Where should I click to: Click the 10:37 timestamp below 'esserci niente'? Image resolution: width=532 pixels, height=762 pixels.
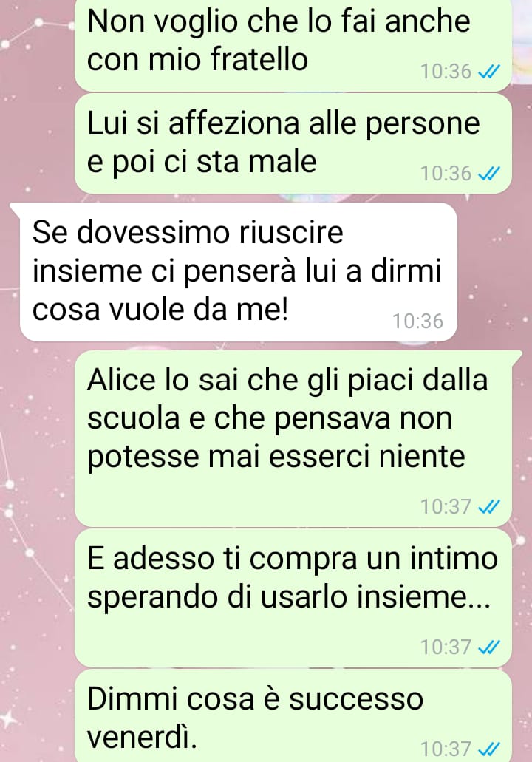[x=446, y=507]
